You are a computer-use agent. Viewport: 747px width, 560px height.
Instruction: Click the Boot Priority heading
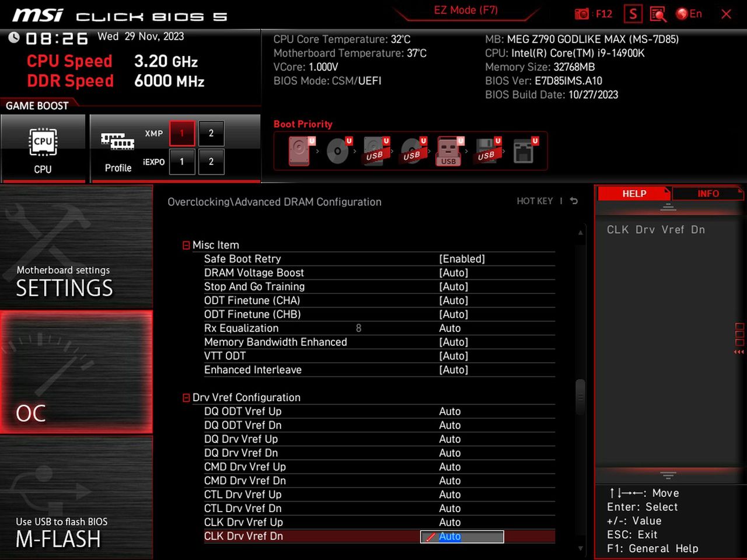point(303,124)
